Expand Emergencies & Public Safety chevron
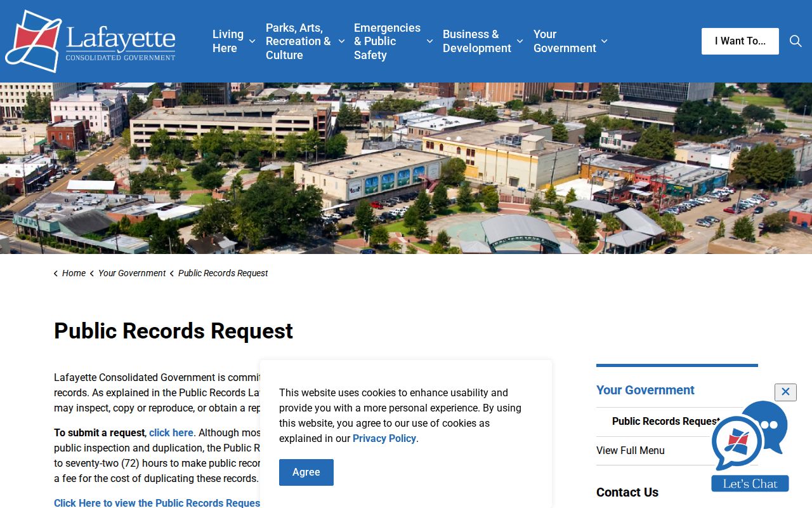 tap(429, 41)
